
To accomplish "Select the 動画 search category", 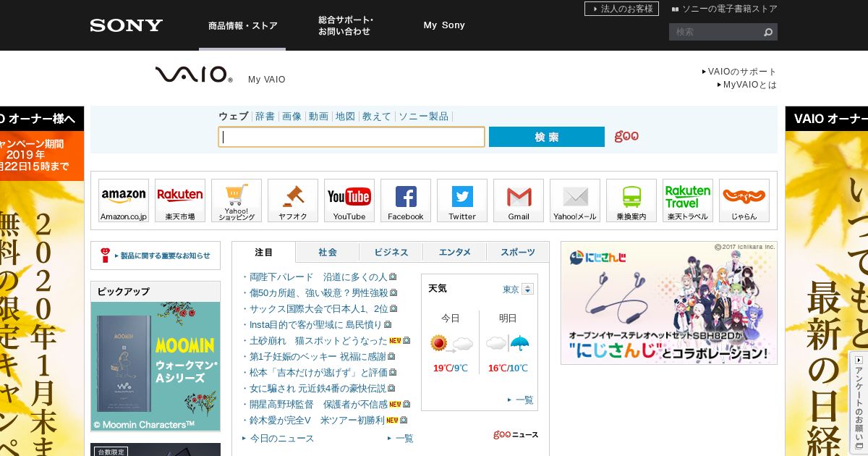I will 318,116.
